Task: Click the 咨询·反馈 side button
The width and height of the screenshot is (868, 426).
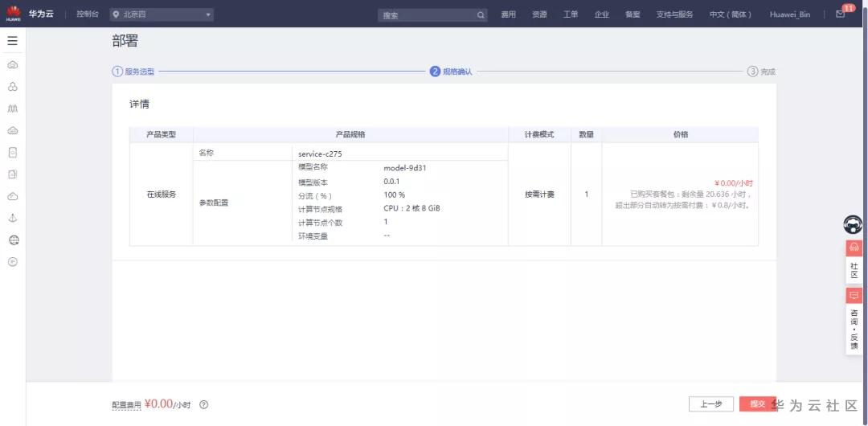Action: click(854, 330)
